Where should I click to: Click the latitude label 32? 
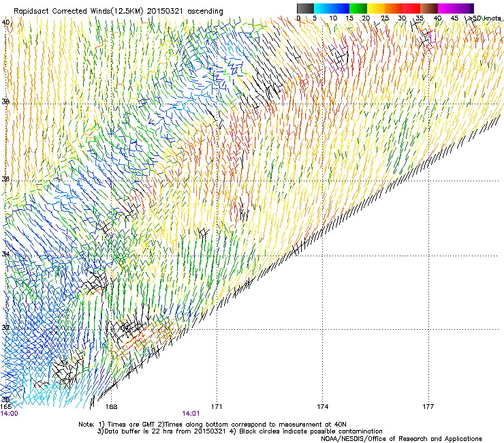click(5, 328)
